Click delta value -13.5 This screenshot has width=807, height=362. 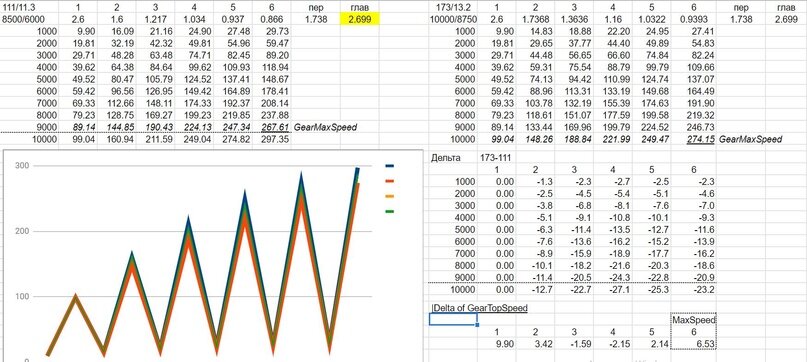pyautogui.click(x=612, y=229)
